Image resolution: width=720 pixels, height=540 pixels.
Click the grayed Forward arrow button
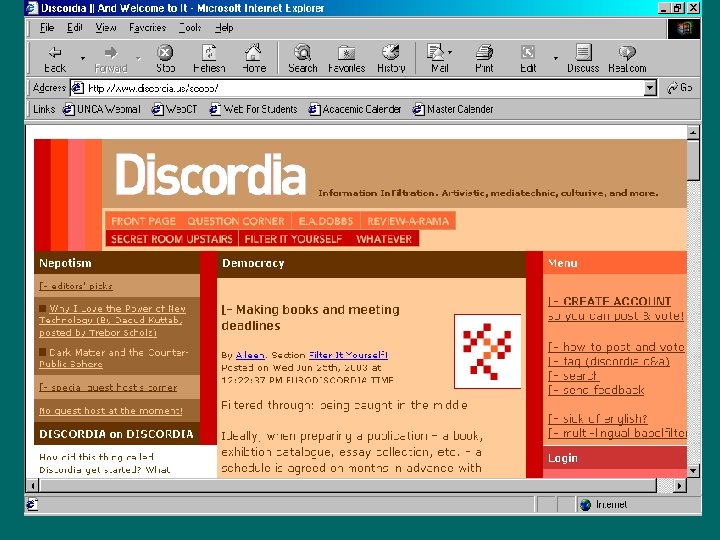click(111, 59)
